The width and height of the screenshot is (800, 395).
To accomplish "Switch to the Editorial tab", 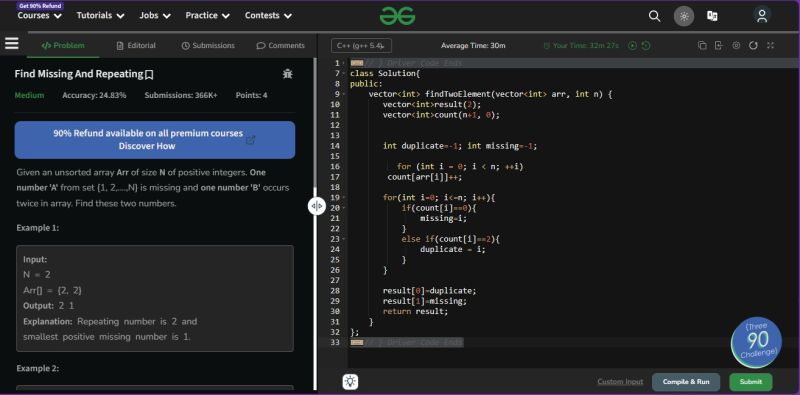I will point(136,45).
